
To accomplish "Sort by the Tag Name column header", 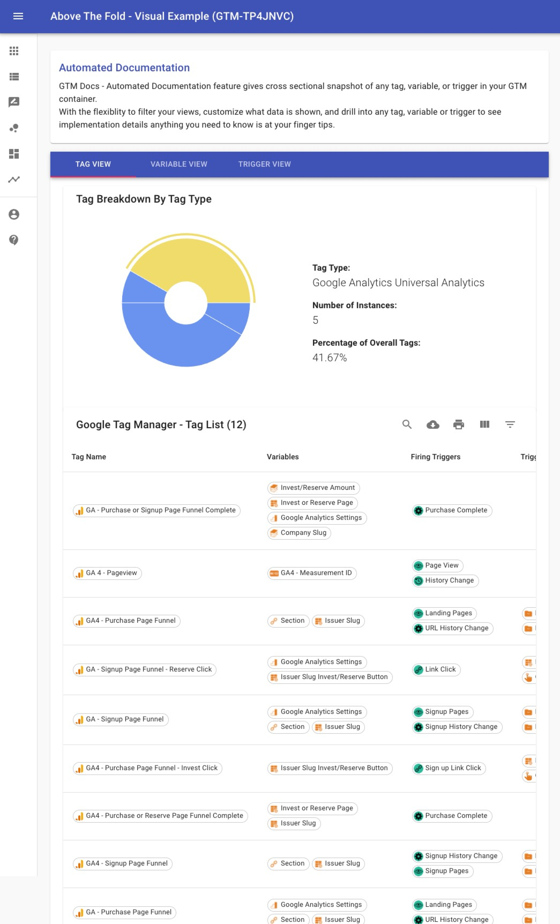I will click(89, 457).
